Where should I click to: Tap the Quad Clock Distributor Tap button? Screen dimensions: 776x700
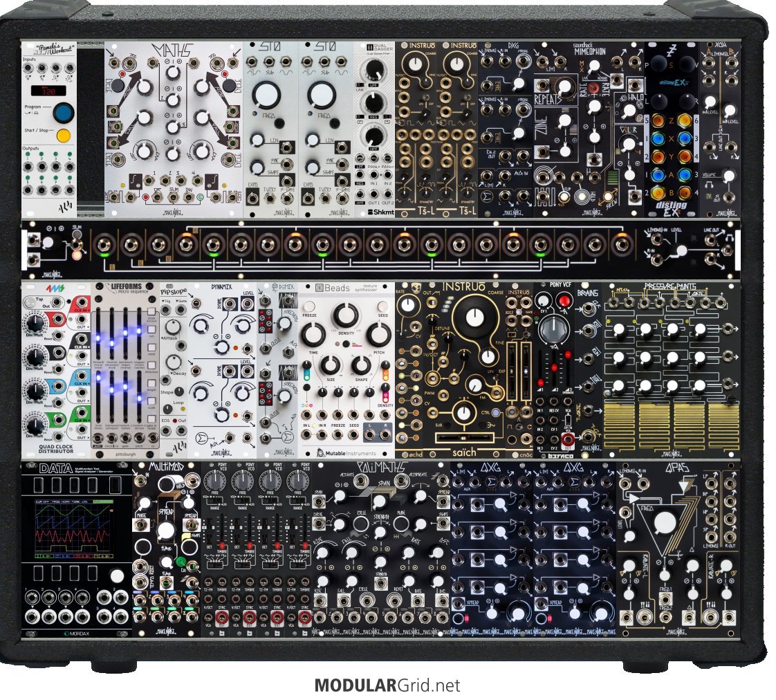pos(30,302)
